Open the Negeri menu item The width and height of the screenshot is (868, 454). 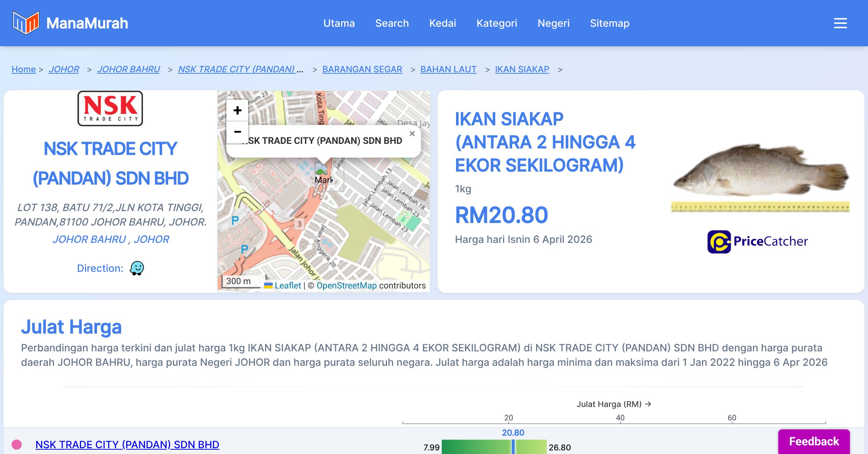553,23
